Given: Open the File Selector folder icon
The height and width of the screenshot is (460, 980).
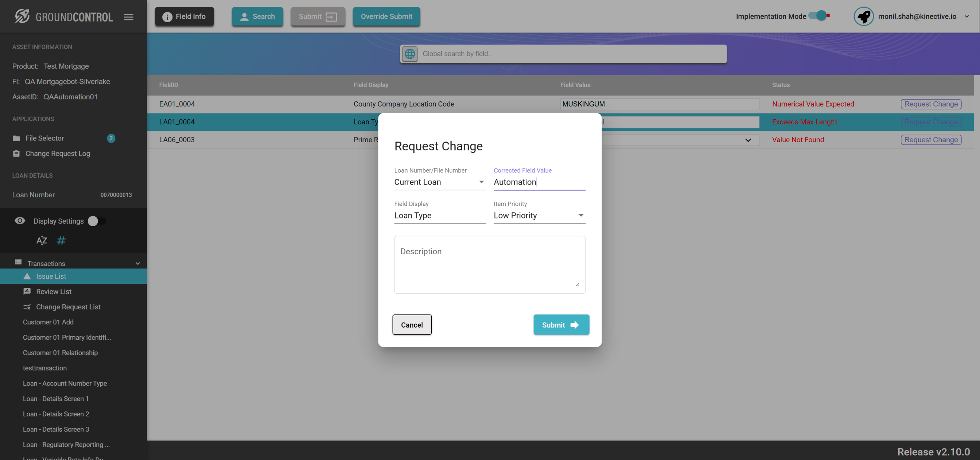Looking at the screenshot, I should coord(16,138).
